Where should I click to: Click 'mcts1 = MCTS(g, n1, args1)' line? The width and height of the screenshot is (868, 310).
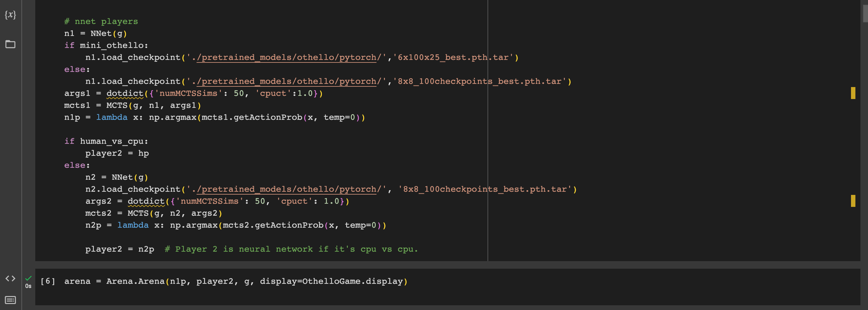133,105
